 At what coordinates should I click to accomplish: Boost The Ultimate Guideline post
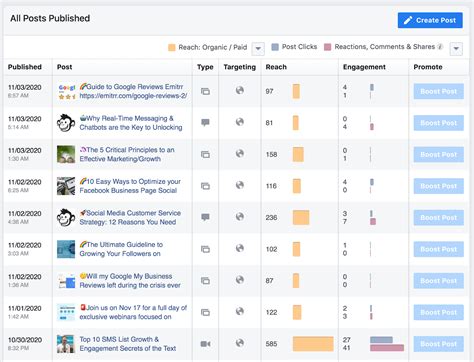(x=439, y=249)
